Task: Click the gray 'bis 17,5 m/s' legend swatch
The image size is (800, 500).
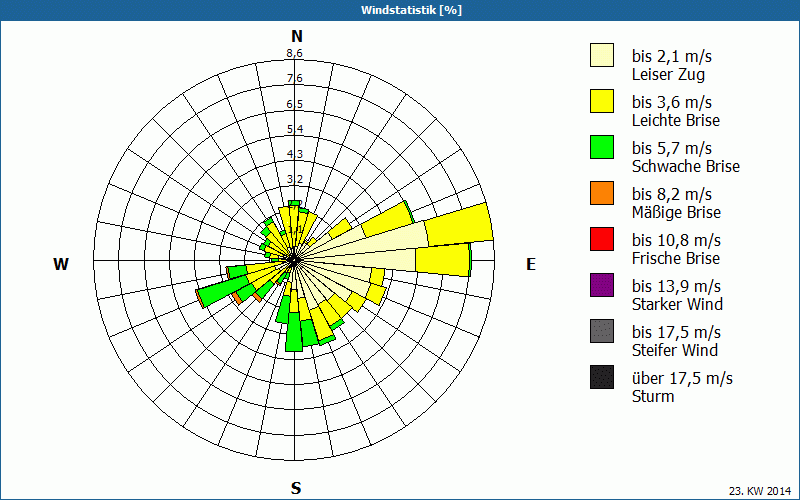Action: (602, 331)
